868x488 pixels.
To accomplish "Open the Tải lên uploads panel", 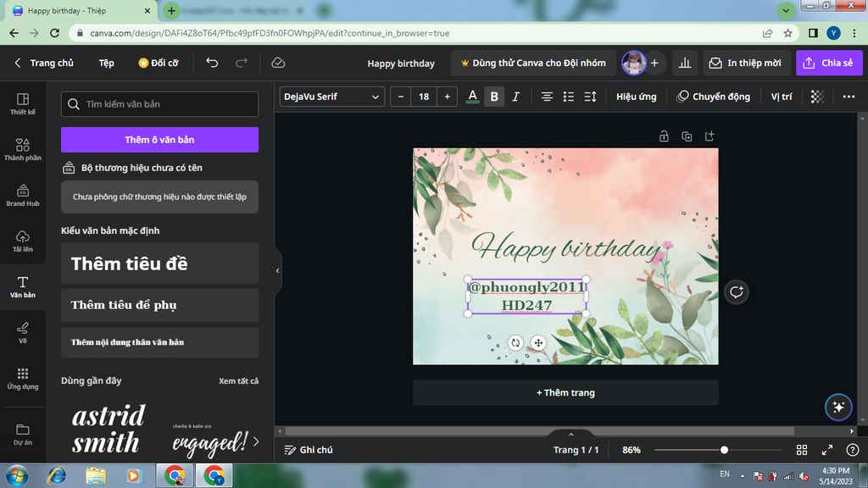I will (x=23, y=241).
